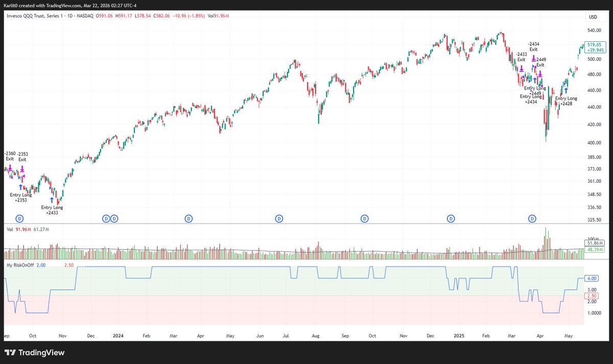Image resolution: width=613 pixels, height=364 pixels.
Task: Click the Vol91.96M value in the header
Action: point(218,16)
